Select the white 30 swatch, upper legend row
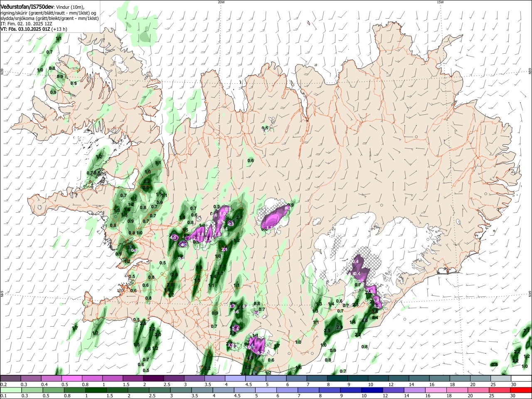 point(521,379)
